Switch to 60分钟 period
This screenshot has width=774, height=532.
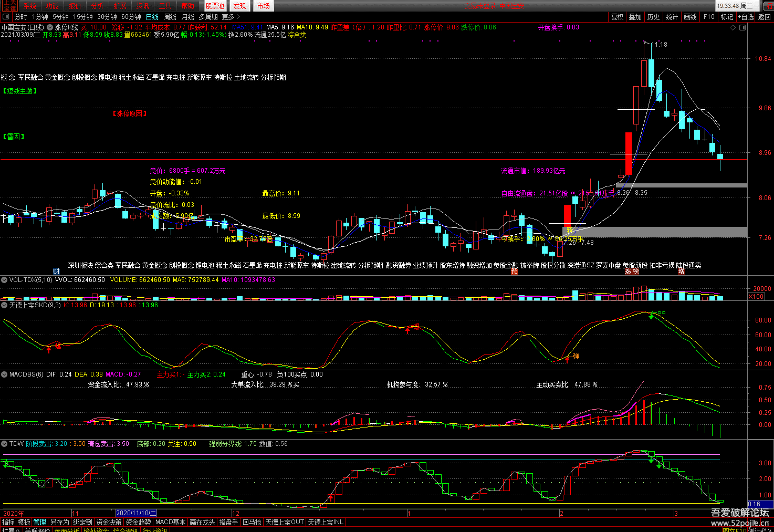(x=131, y=17)
